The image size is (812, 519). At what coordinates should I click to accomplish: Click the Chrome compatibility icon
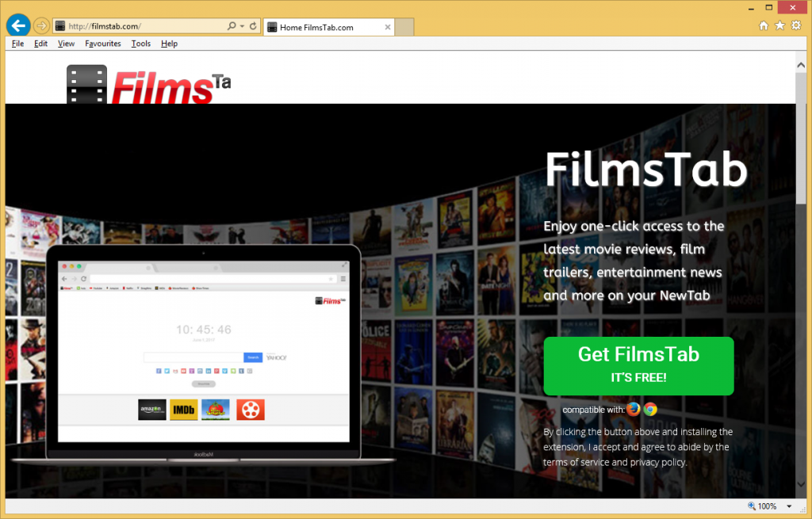(650, 410)
